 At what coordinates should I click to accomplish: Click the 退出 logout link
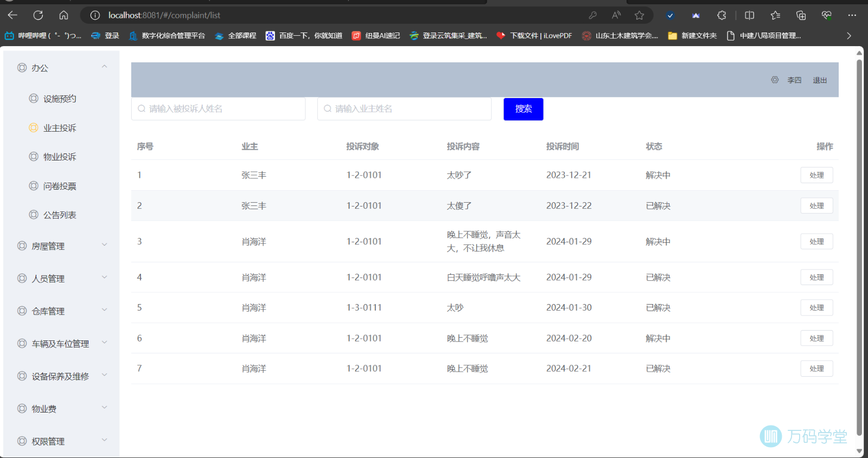[820, 80]
